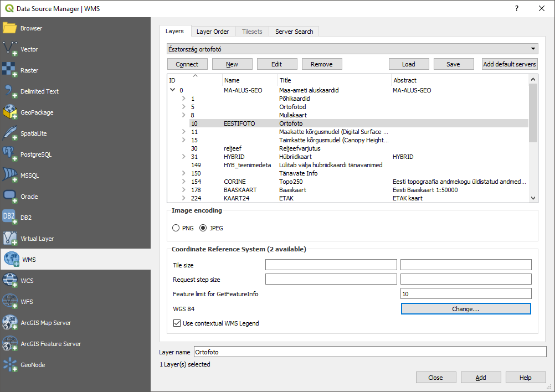
Task: Sort layers by the Title column header
Action: tap(335, 80)
